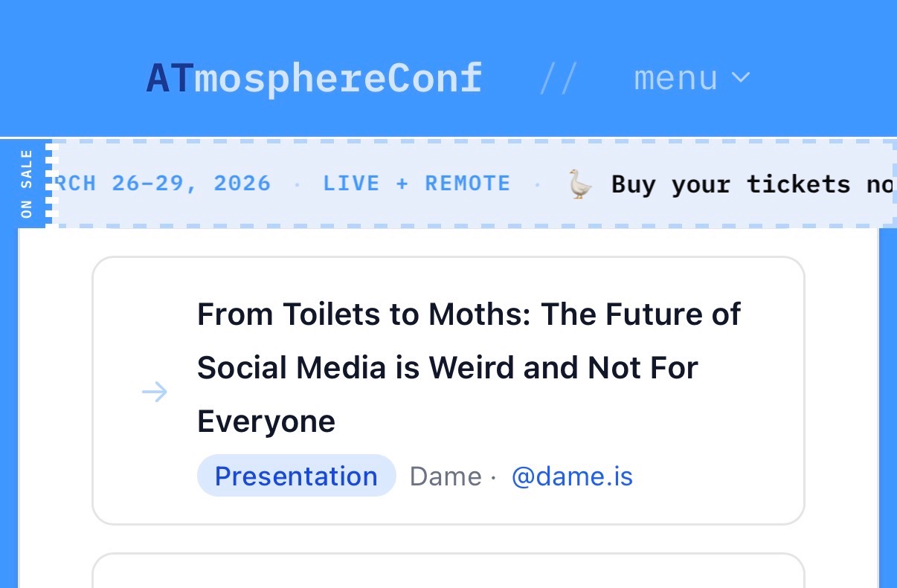
Task: Click the March 26-29, 2026 date text
Action: tap(164, 184)
